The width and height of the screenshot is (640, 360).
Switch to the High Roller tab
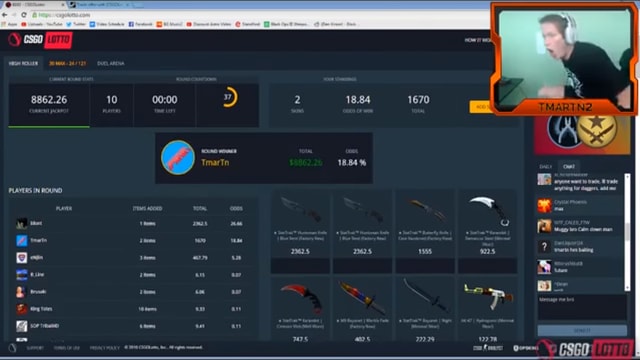(23, 63)
